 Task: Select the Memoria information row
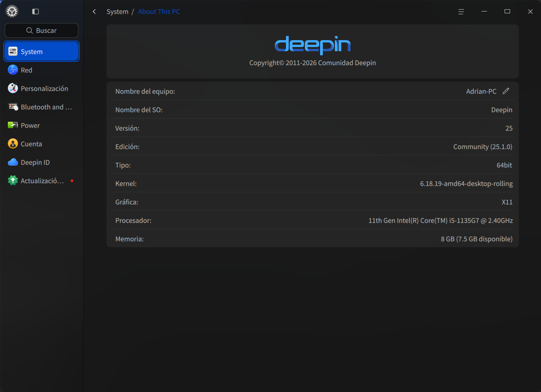[x=313, y=238]
